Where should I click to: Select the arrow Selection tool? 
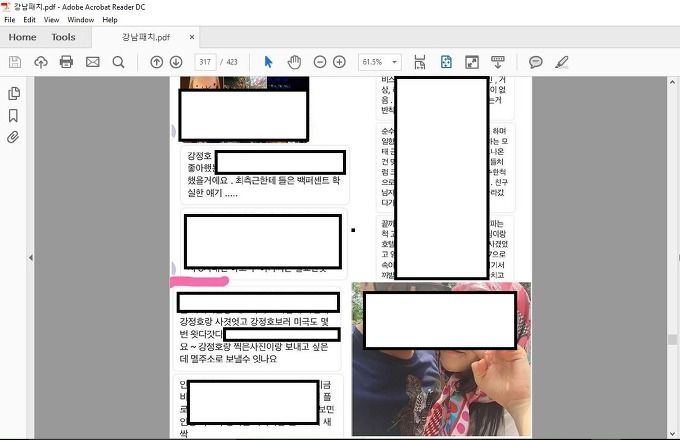268,62
